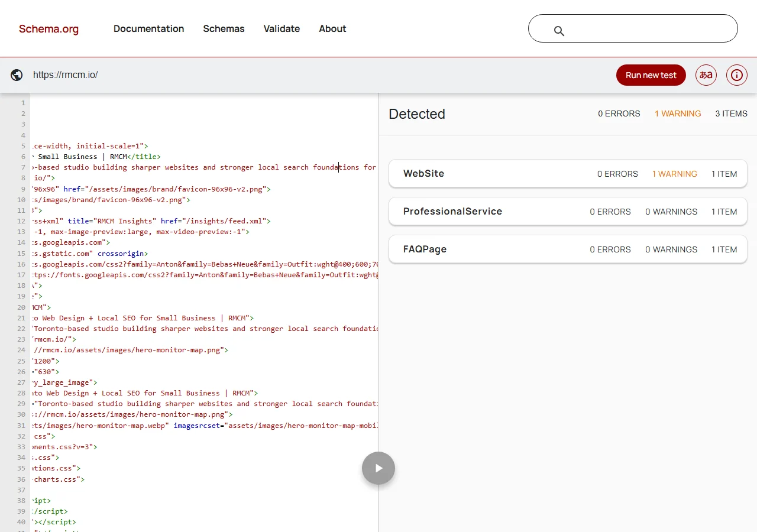The image size is (757, 532).
Task: Click code line 36 charts.css
Action: 58,479
